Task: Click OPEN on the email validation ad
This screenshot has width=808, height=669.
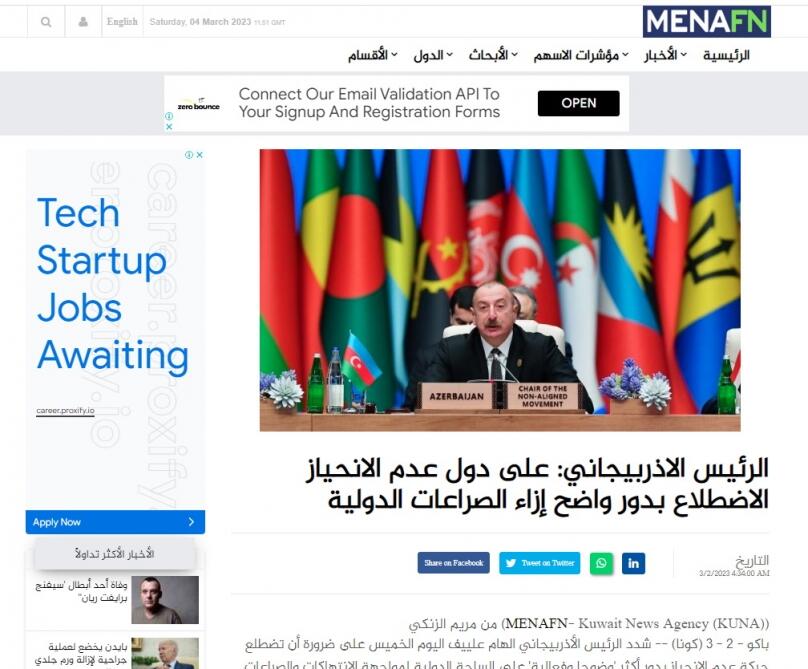Action: pos(578,103)
